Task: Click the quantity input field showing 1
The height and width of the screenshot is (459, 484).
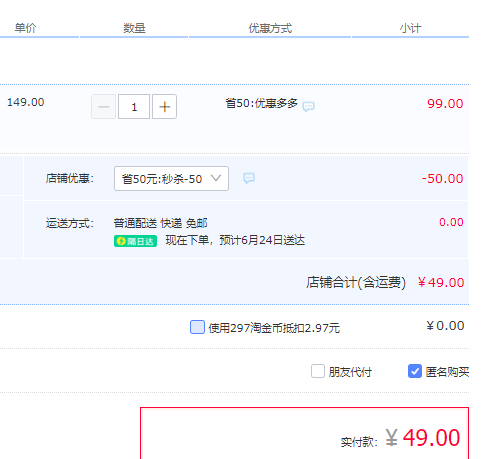Action: [x=134, y=107]
